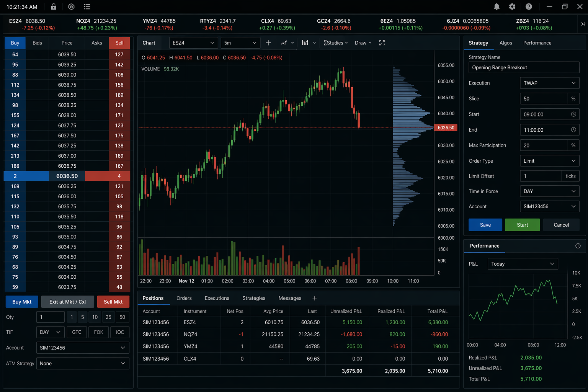Viewport: 588px width, 392px height.
Task: Click the Performance panel info icon
Action: click(578, 246)
